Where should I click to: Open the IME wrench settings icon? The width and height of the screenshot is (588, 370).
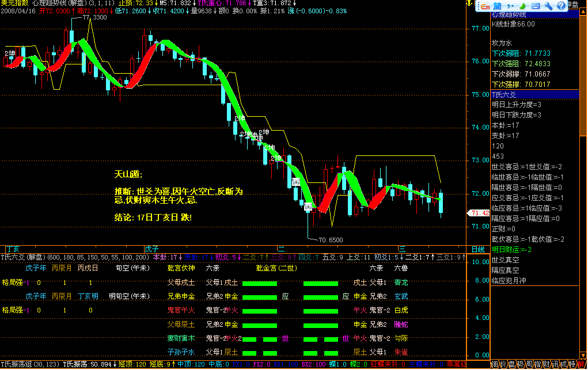(x=549, y=6)
